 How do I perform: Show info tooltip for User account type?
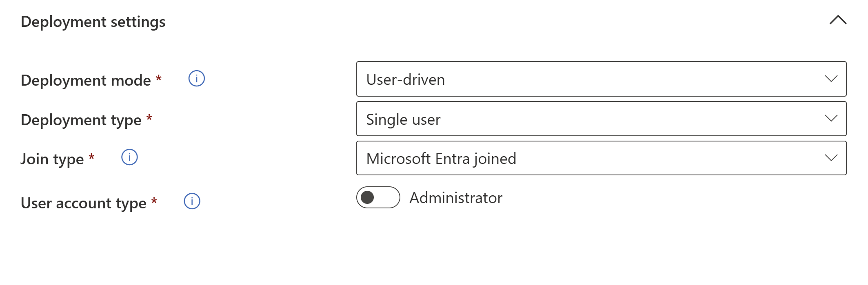tap(192, 201)
